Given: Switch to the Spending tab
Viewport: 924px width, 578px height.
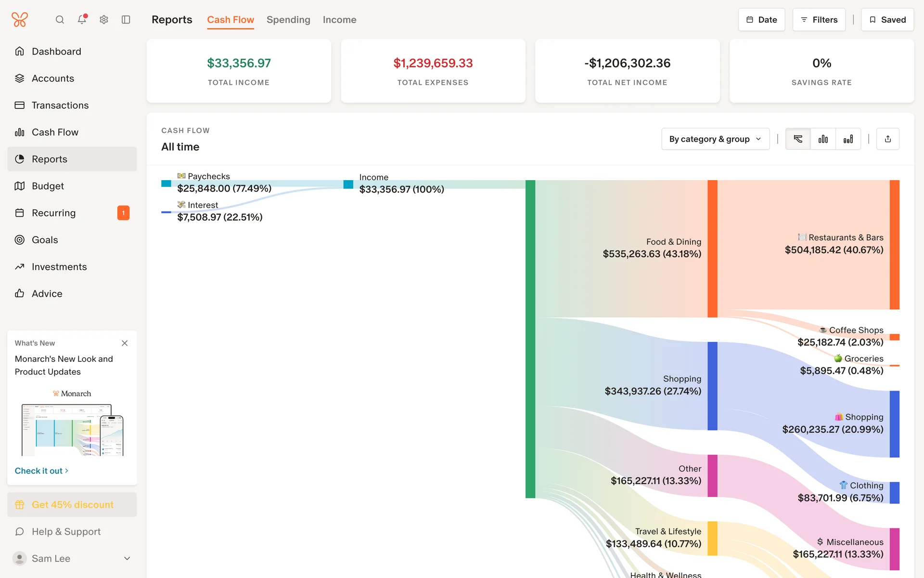Looking at the screenshot, I should coord(288,20).
